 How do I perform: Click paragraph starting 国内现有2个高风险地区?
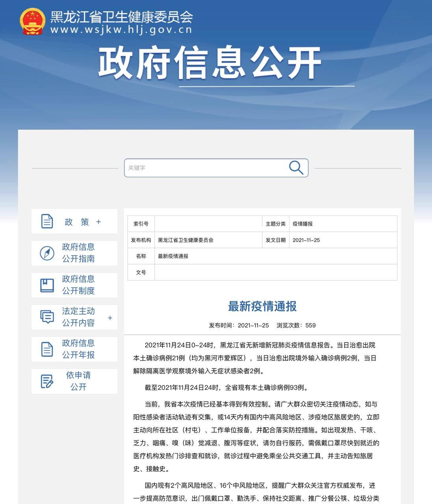(x=256, y=492)
